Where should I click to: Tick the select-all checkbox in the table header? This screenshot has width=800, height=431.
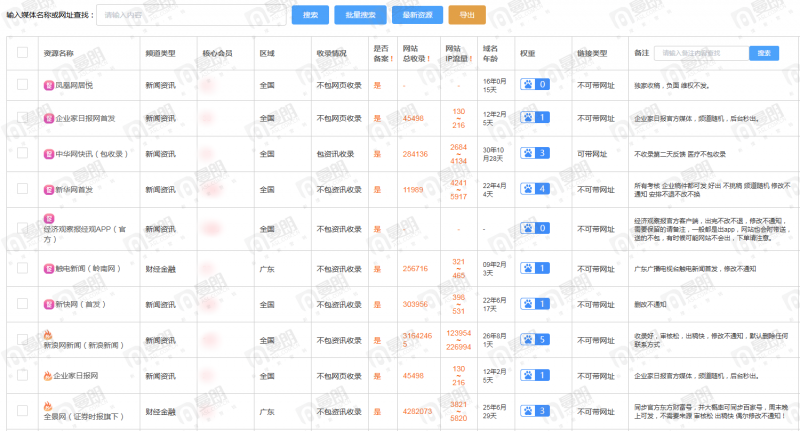tap(22, 53)
